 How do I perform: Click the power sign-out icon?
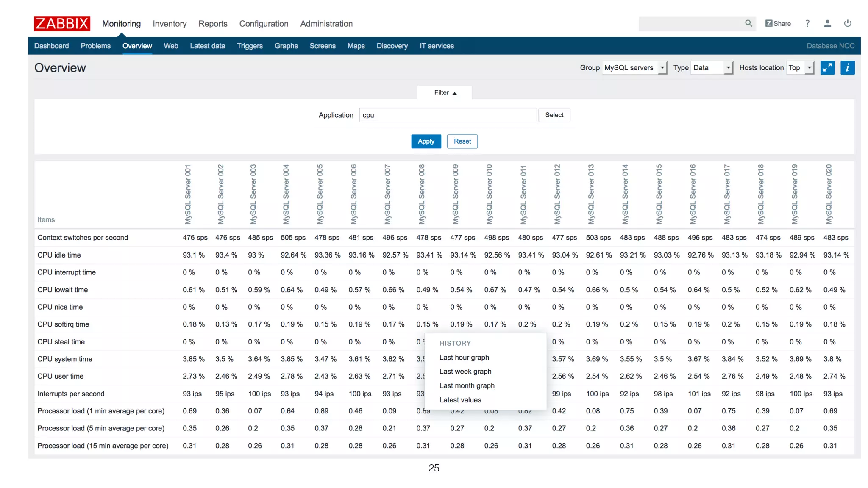click(x=848, y=24)
